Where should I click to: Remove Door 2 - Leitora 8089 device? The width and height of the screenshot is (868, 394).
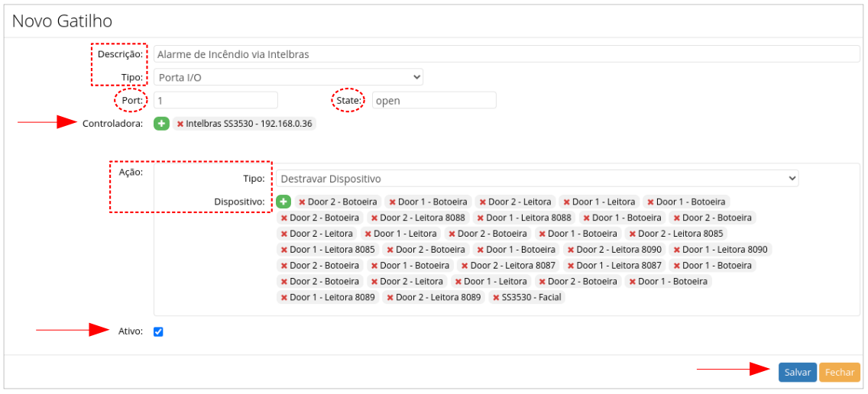click(x=390, y=297)
